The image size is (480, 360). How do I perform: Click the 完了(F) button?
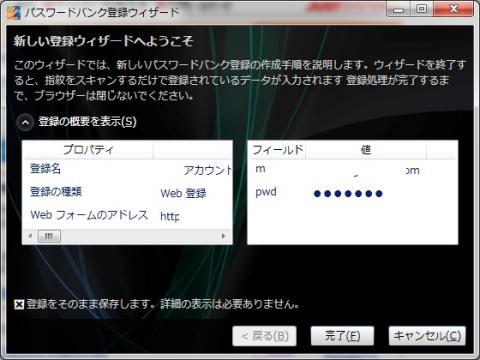(342, 336)
